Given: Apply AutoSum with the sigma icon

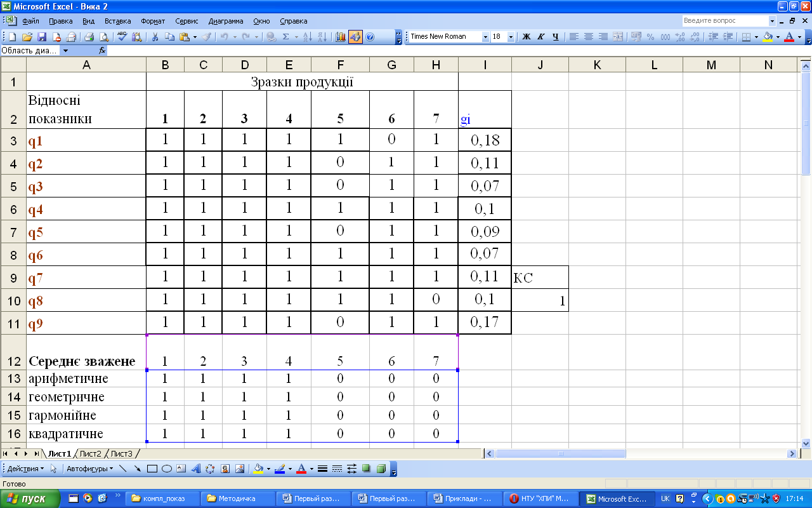Looking at the screenshot, I should pyautogui.click(x=285, y=37).
